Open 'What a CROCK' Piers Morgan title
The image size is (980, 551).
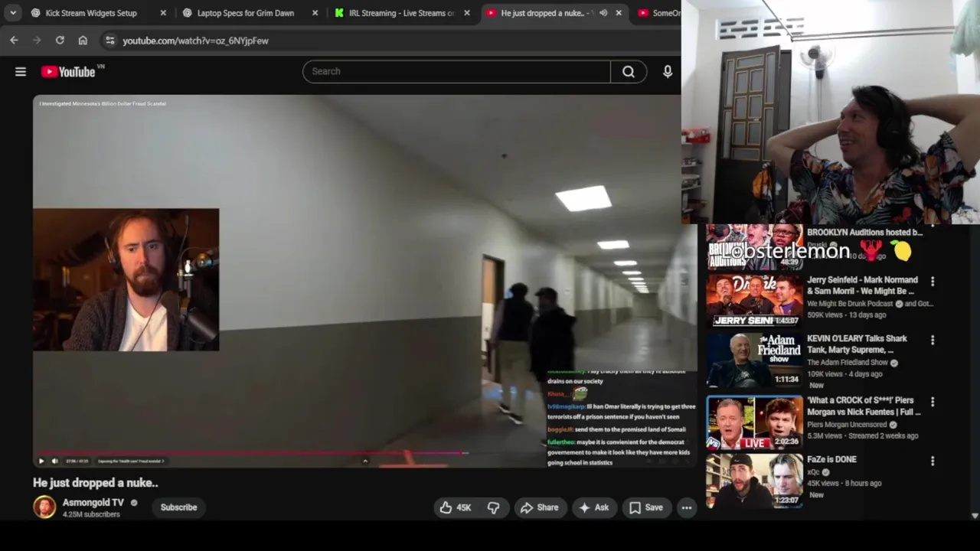click(864, 406)
